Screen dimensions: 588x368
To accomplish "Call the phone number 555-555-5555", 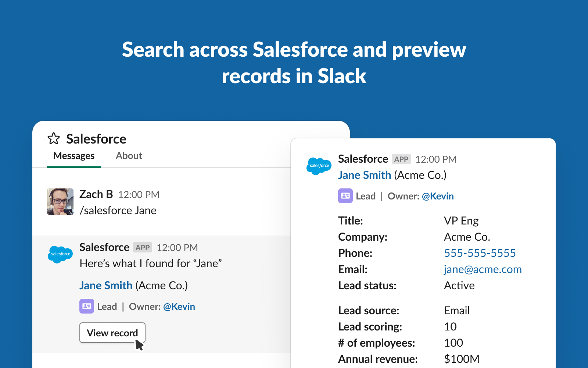I will click(x=480, y=253).
